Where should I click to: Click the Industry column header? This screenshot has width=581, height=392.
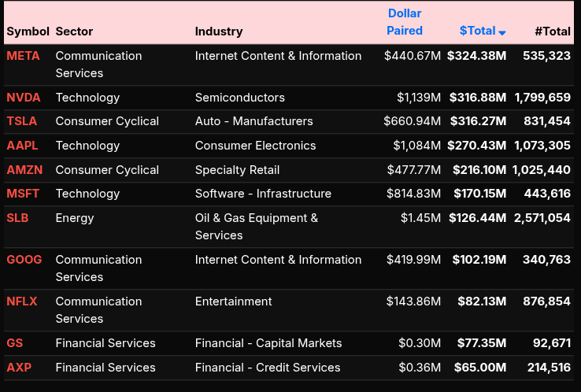[219, 31]
